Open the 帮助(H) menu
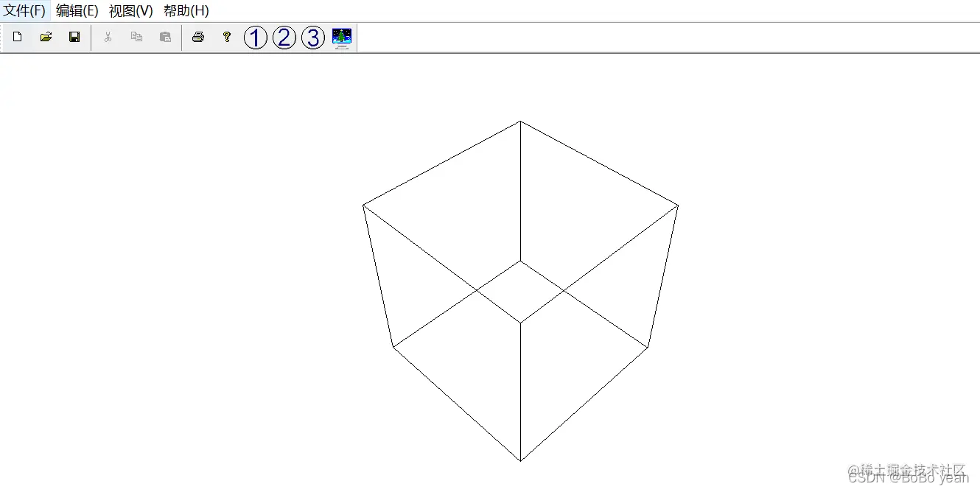This screenshot has width=980, height=492. pos(186,11)
